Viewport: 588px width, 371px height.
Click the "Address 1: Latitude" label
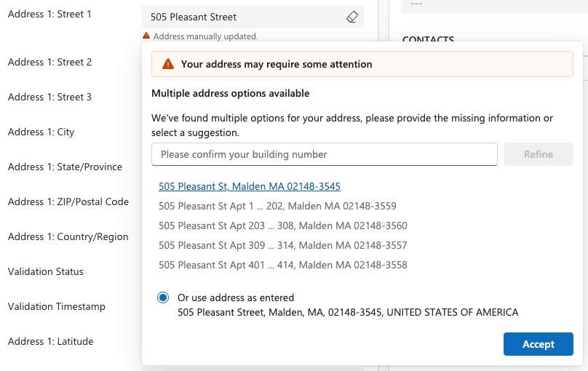pyautogui.click(x=51, y=341)
